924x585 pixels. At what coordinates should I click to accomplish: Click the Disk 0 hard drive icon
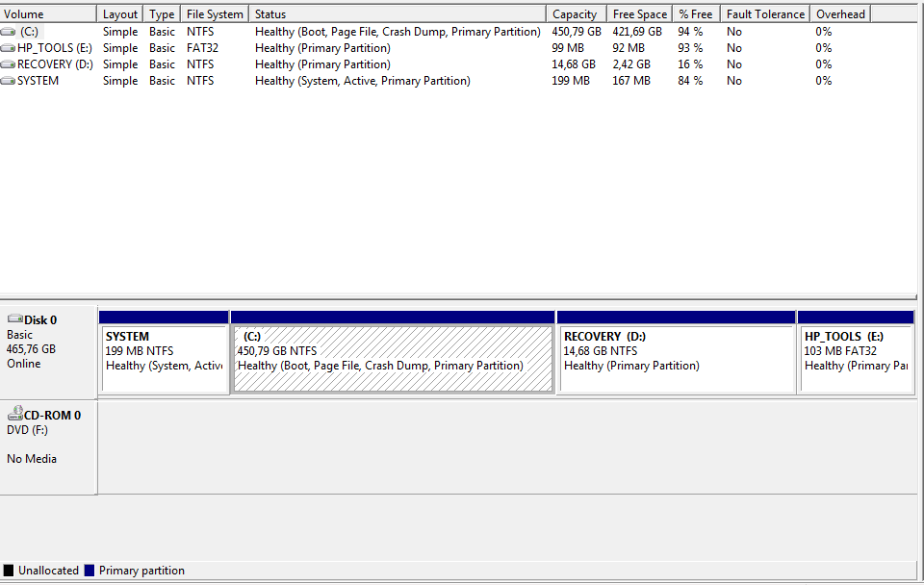tap(14, 319)
